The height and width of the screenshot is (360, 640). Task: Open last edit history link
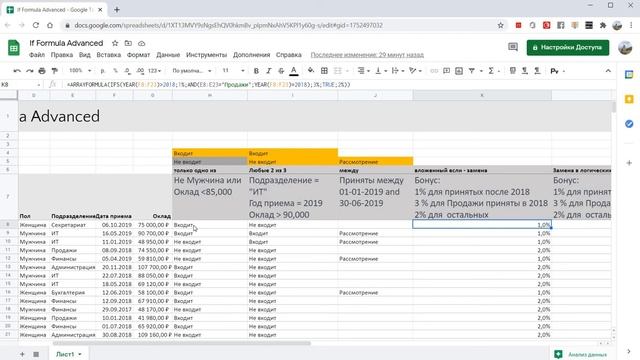point(367,55)
